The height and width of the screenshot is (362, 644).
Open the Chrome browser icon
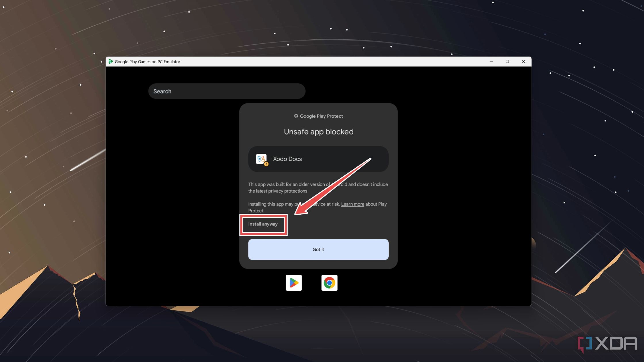pos(329,282)
